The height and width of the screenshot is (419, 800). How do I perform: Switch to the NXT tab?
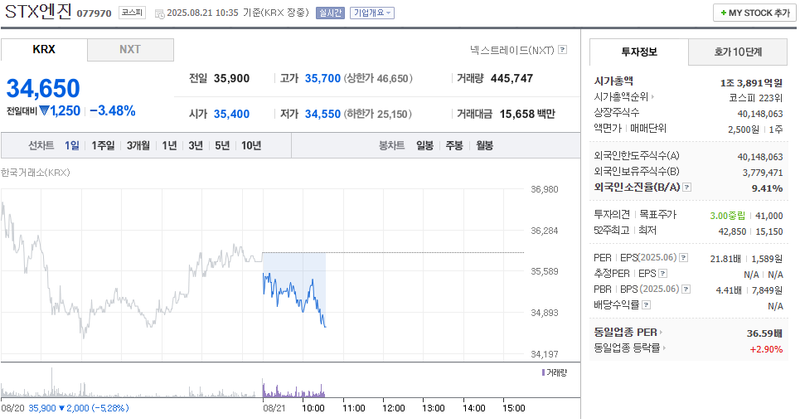click(130, 50)
